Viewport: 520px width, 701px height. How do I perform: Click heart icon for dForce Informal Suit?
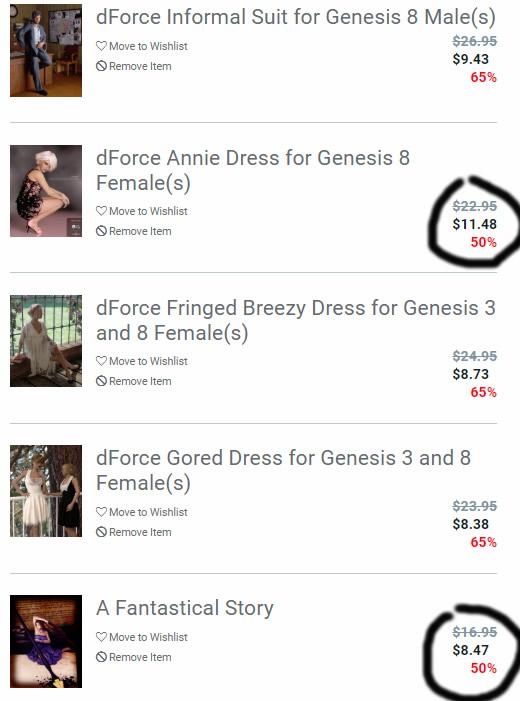click(x=101, y=46)
